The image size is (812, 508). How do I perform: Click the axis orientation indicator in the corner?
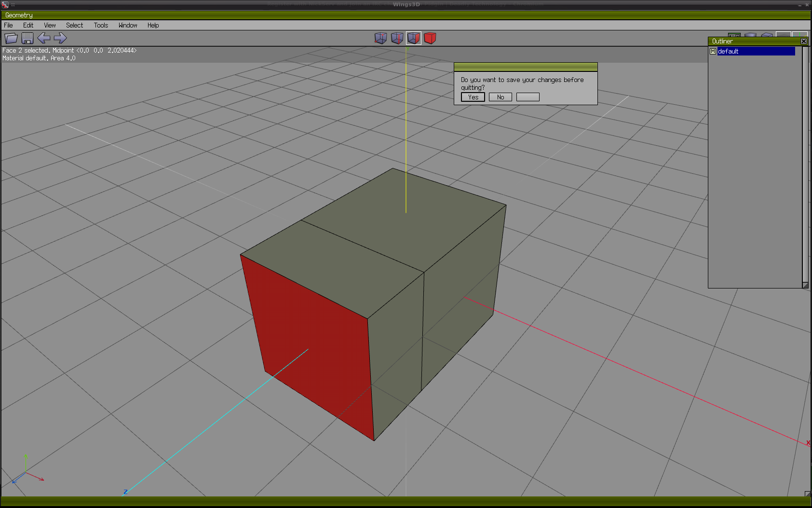pyautogui.click(x=27, y=469)
